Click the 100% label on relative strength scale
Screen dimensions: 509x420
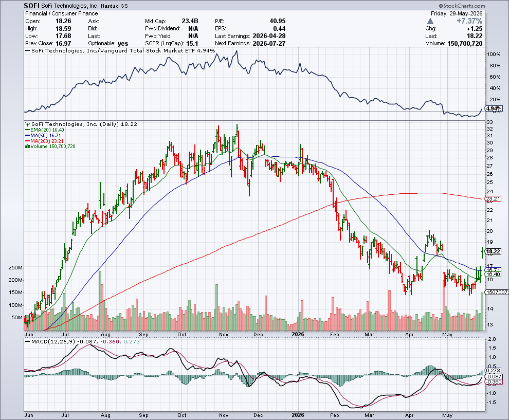(494, 54)
